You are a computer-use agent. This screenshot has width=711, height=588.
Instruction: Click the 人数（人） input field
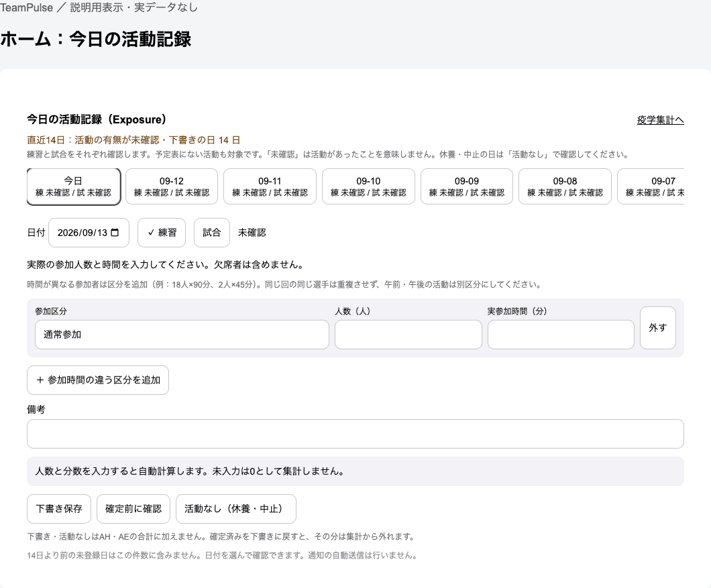click(x=408, y=335)
